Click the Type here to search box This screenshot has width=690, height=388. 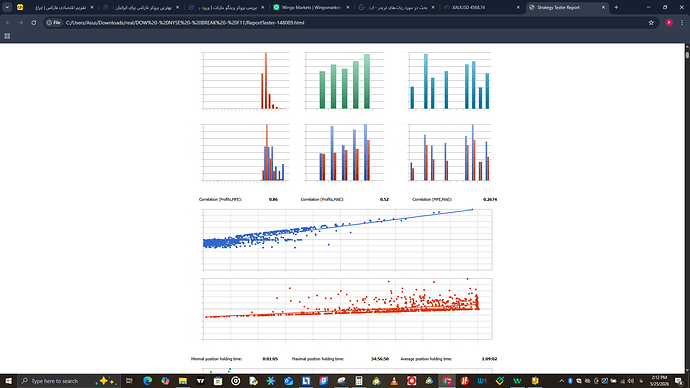[x=69, y=381]
